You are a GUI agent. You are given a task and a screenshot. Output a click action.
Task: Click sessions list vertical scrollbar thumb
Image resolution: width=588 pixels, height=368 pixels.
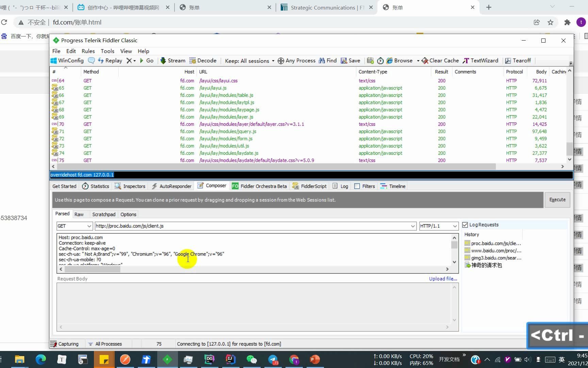(569, 149)
